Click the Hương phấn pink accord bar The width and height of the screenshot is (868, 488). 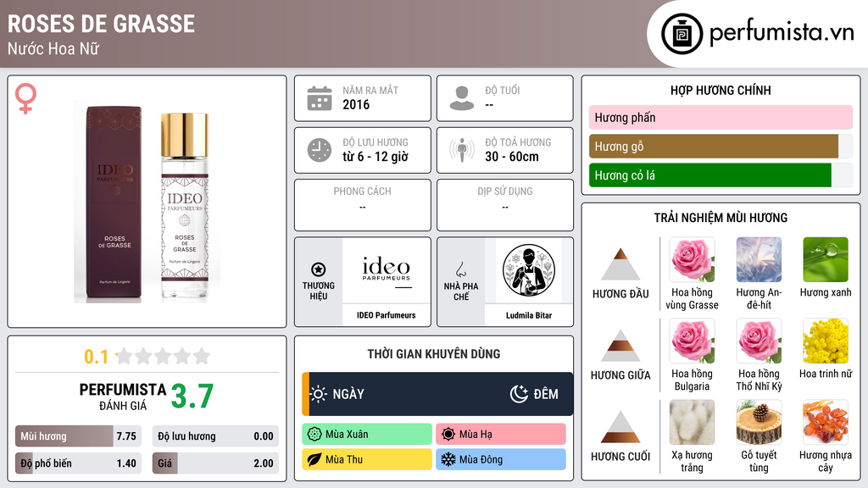(x=721, y=117)
